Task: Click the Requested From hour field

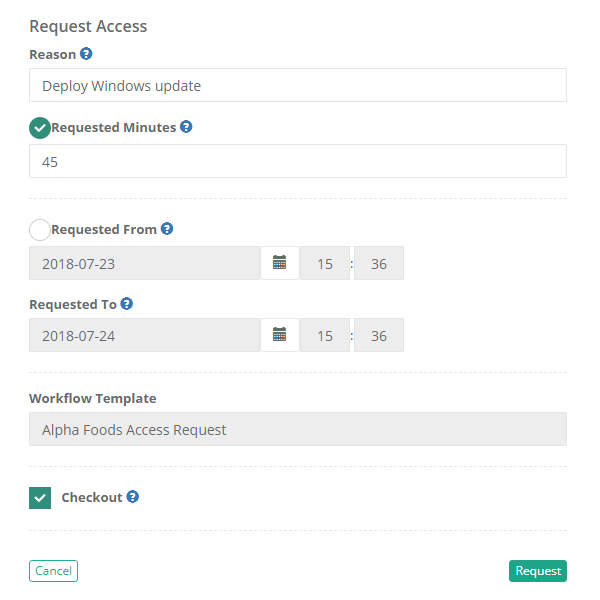Action: click(325, 264)
